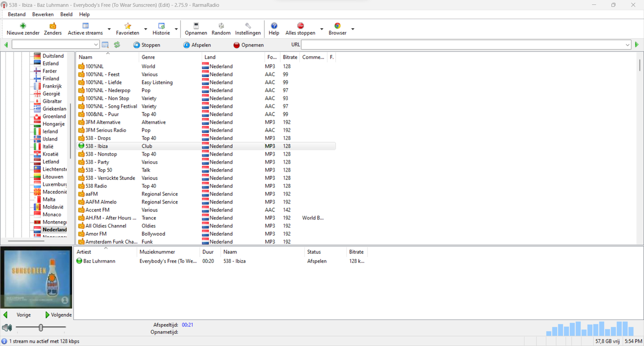Open the search combo box dropdown
Screen dimensions: 644x346
(96, 45)
